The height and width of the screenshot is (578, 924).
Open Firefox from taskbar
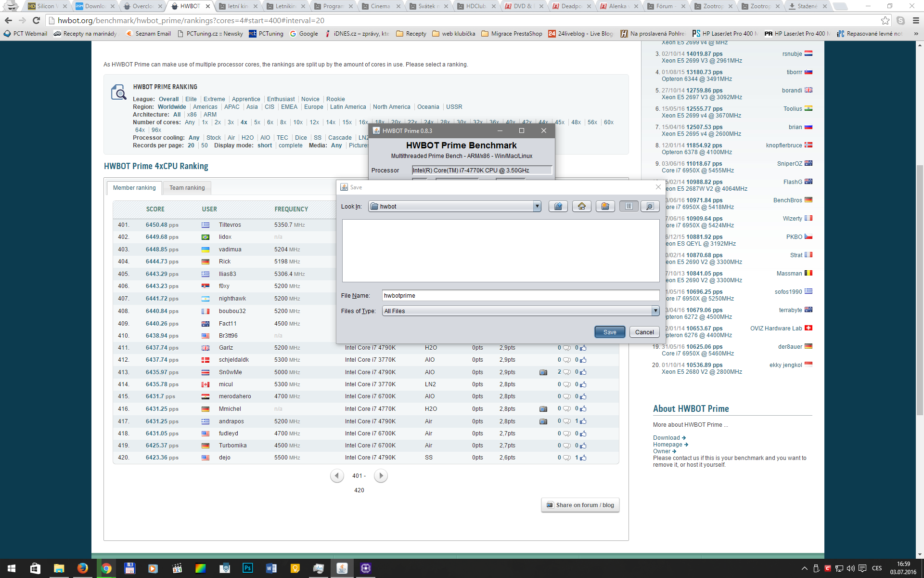pyautogui.click(x=83, y=568)
